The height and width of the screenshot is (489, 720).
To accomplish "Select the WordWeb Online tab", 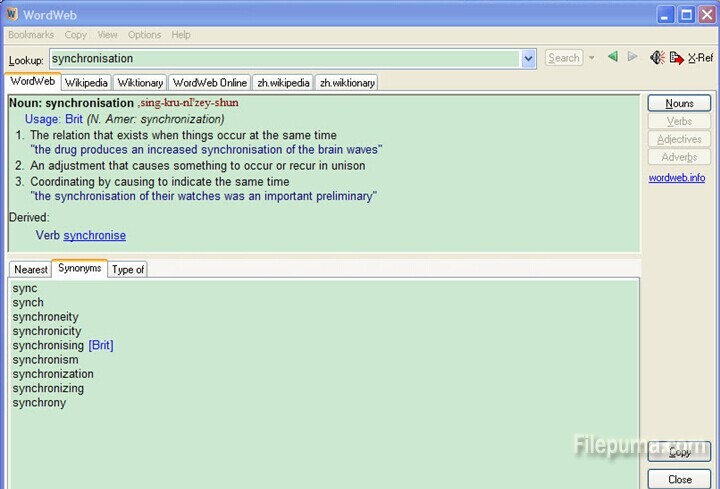I will click(209, 83).
